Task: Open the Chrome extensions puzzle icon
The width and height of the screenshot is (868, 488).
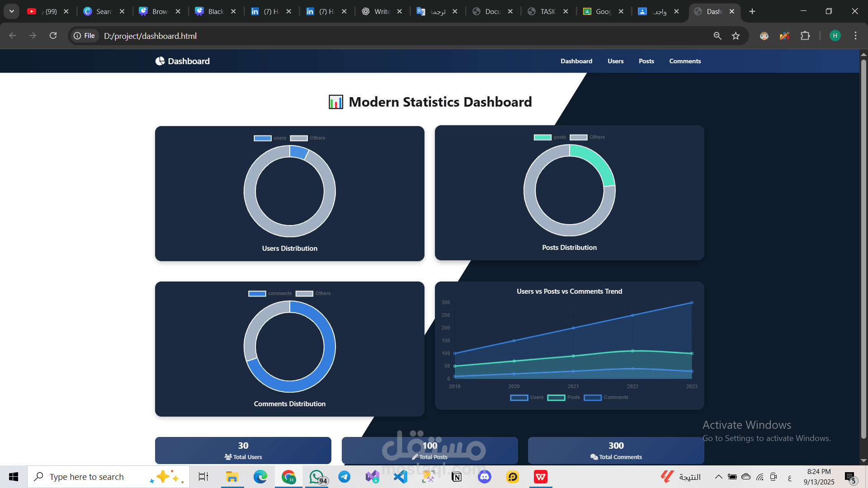Action: pos(806,36)
